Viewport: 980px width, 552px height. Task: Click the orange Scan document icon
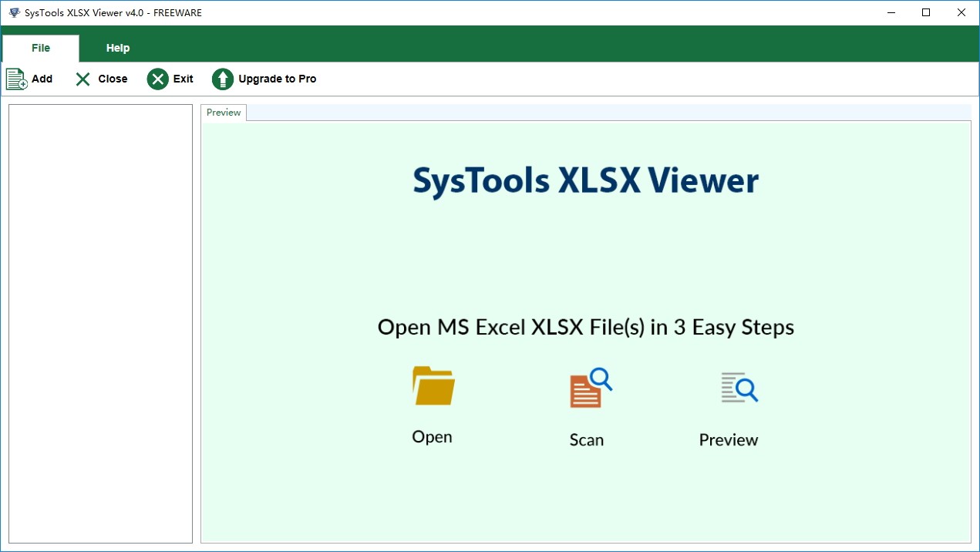(591, 388)
